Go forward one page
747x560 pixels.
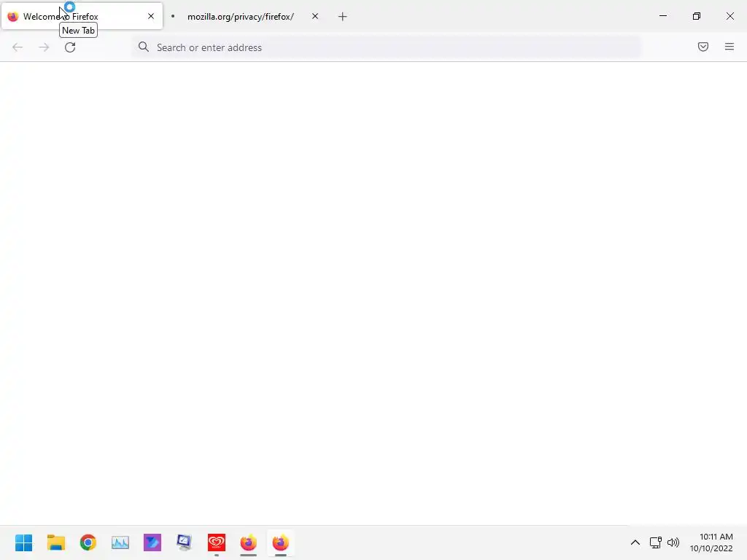[44, 47]
